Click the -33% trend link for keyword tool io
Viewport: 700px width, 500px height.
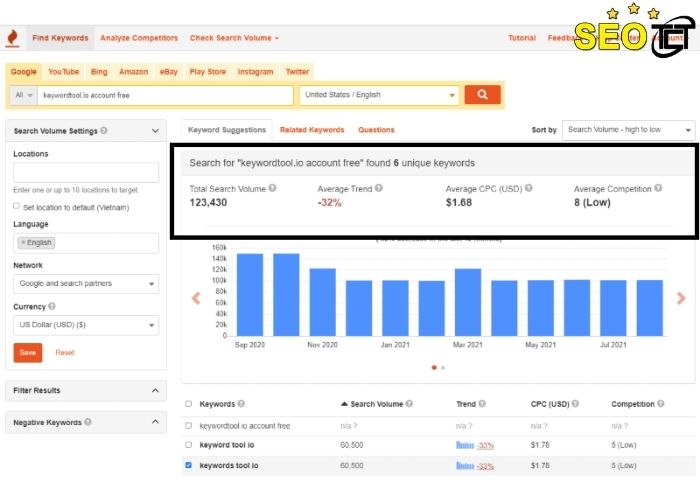(x=485, y=445)
